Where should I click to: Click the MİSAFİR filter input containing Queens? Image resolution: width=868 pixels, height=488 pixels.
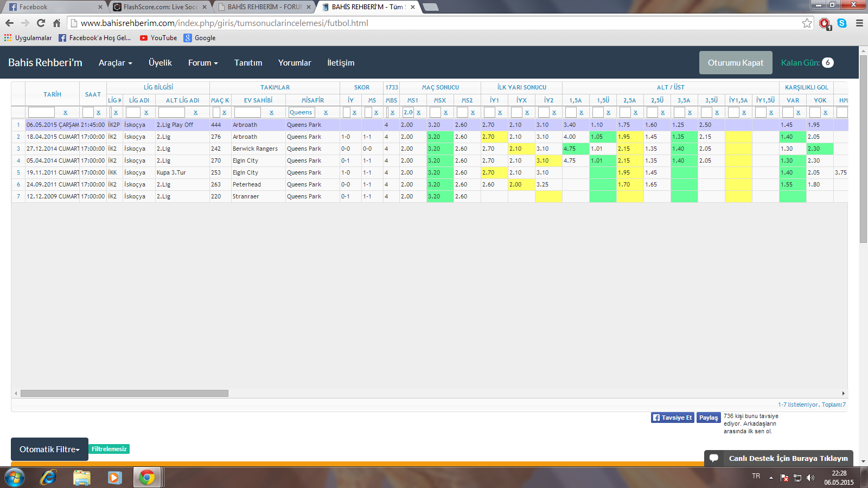tap(301, 112)
